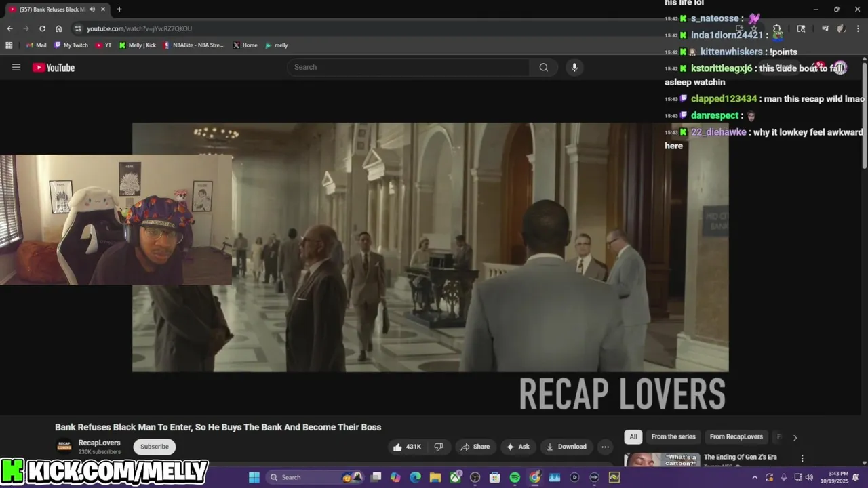
Task: Go back with the browser back arrow
Action: pos(9,28)
